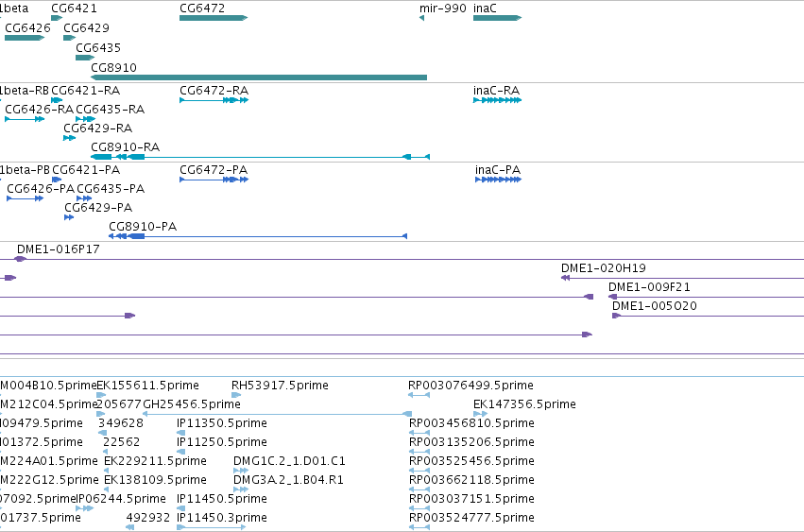Select the CG6426-PA protein label
This screenshot has height=532, width=804.
pyautogui.click(x=41, y=189)
